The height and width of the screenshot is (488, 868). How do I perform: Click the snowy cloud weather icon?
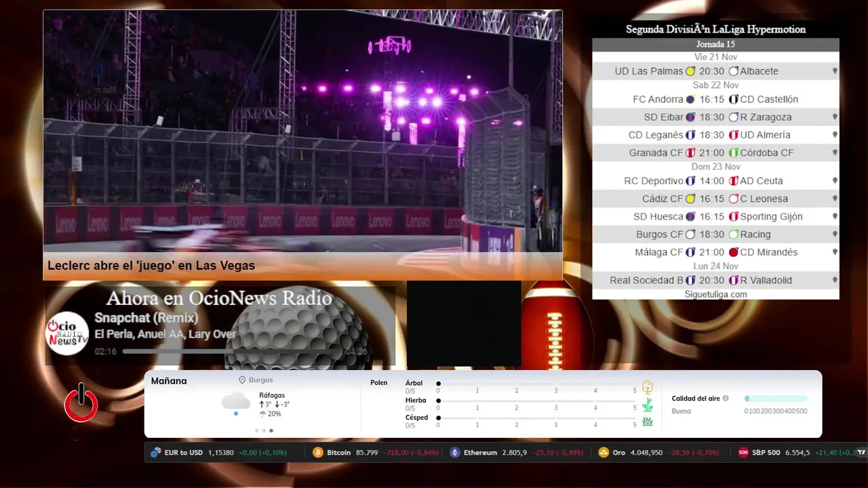point(236,403)
